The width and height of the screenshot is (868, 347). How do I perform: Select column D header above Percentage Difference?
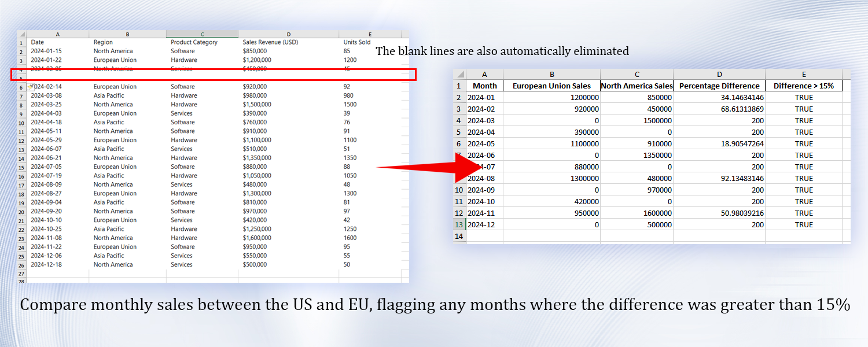pyautogui.click(x=719, y=74)
